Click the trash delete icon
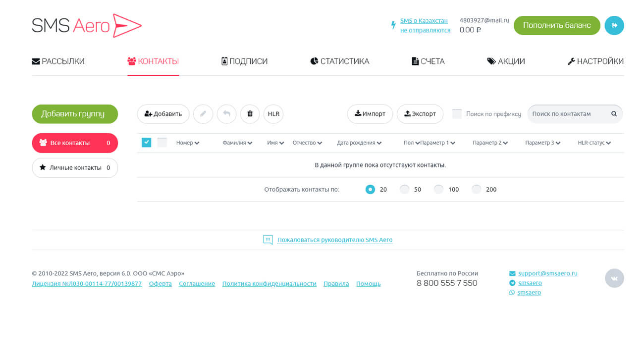644x362 pixels. (x=250, y=114)
